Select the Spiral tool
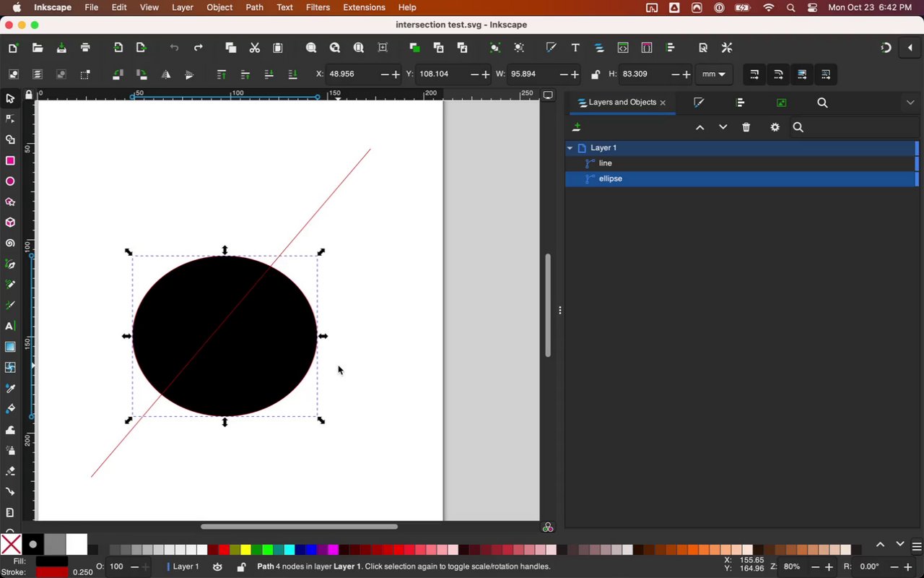 coord(10,243)
